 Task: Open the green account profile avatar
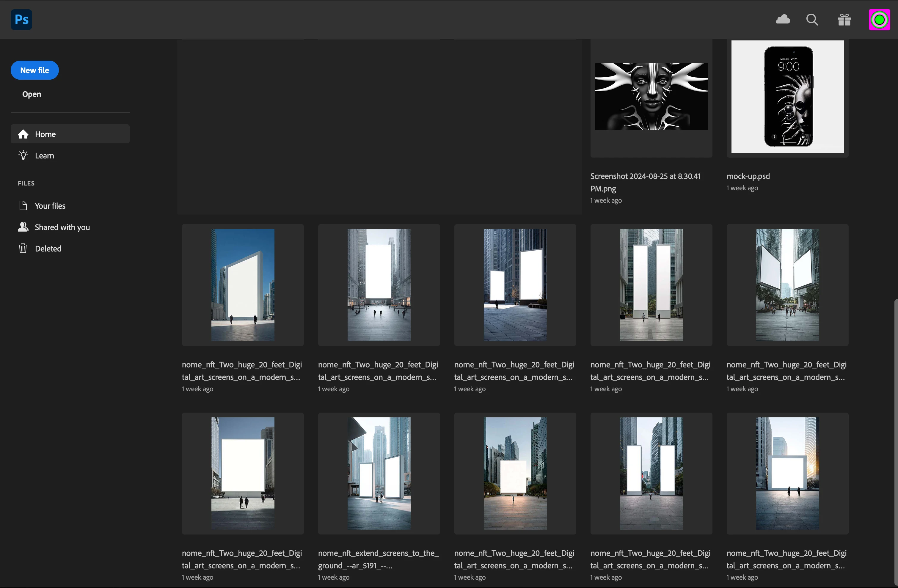(x=879, y=20)
